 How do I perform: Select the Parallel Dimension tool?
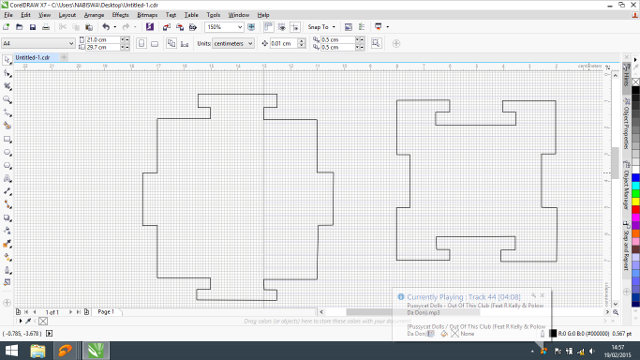[x=7, y=192]
